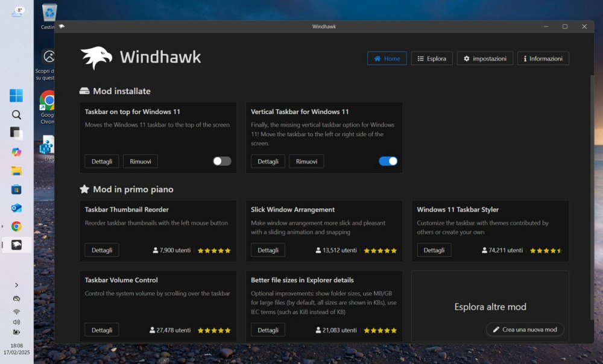Click the Wi-Fi tray icon

click(x=16, y=312)
